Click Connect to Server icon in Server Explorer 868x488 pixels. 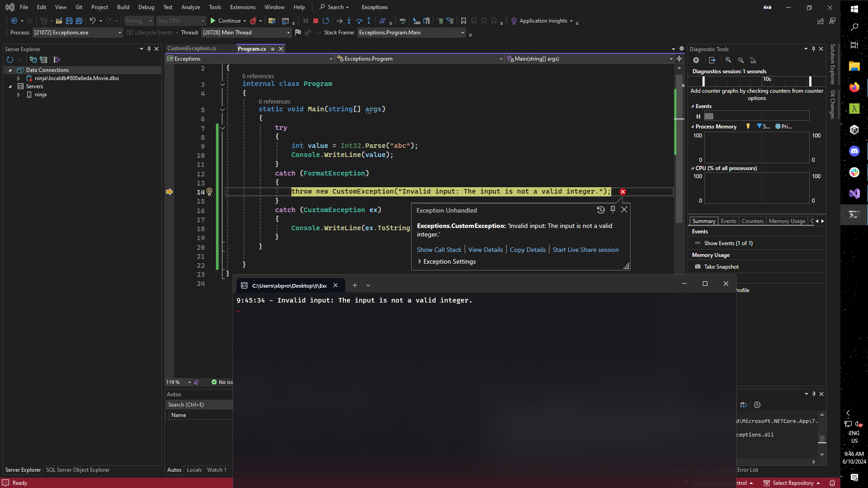[x=43, y=60]
